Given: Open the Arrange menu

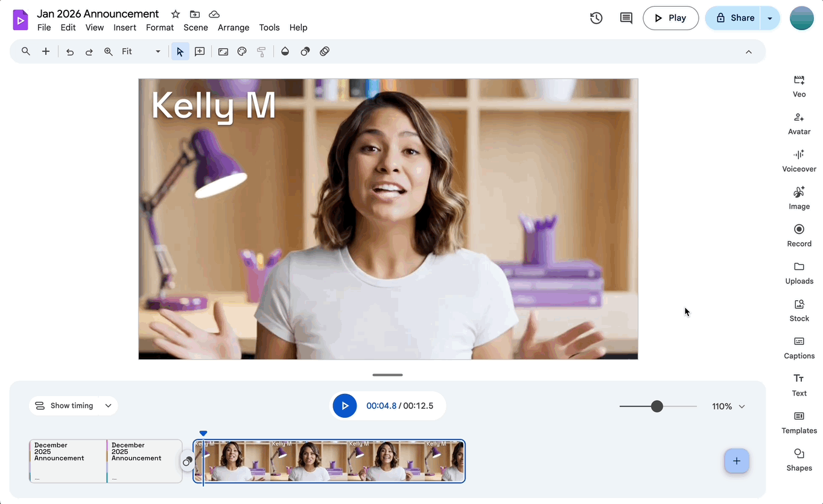Looking at the screenshot, I should point(234,28).
